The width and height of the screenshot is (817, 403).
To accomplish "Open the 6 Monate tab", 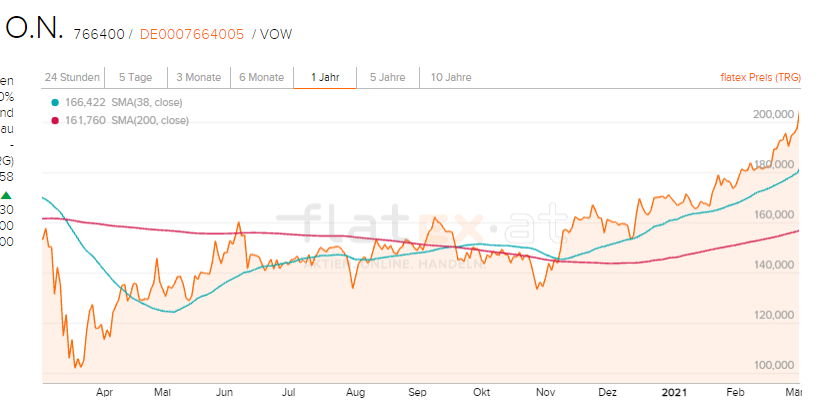I will pyautogui.click(x=261, y=77).
